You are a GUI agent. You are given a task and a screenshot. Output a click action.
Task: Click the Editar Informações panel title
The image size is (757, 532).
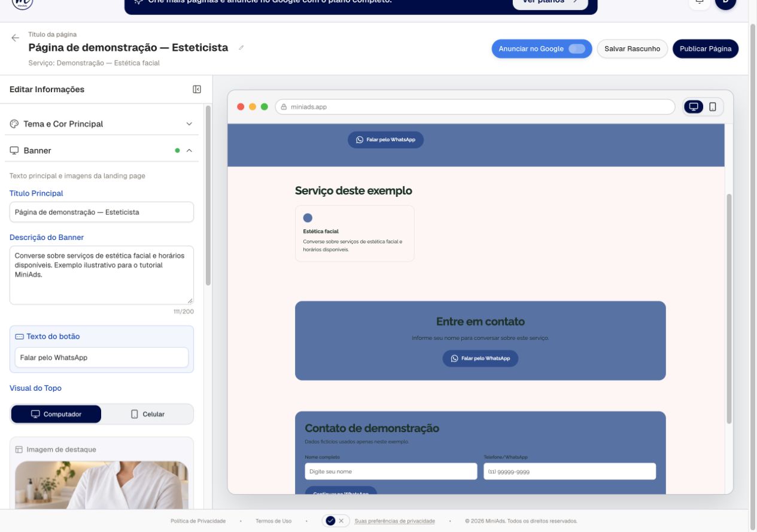pos(47,89)
